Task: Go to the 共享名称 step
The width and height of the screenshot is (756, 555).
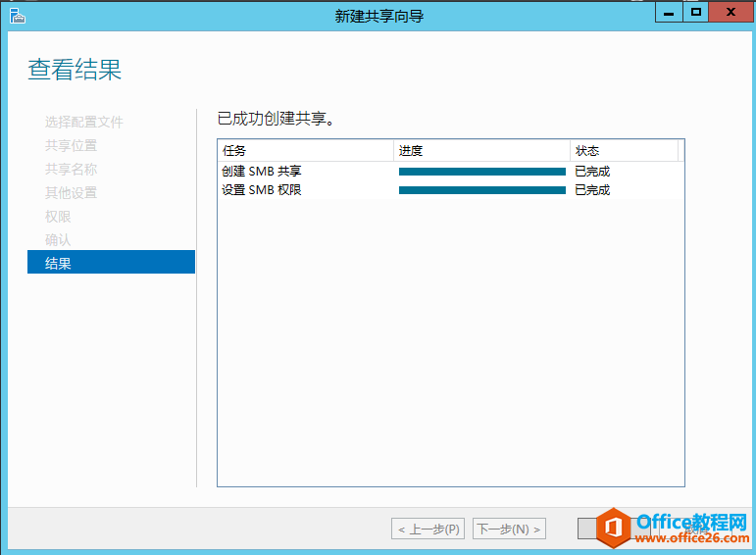Action: (x=71, y=170)
